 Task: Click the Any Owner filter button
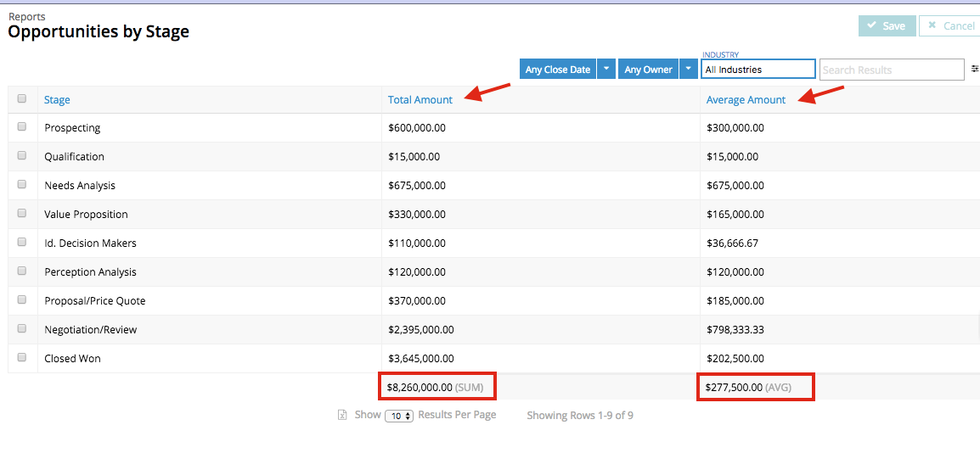(x=648, y=70)
